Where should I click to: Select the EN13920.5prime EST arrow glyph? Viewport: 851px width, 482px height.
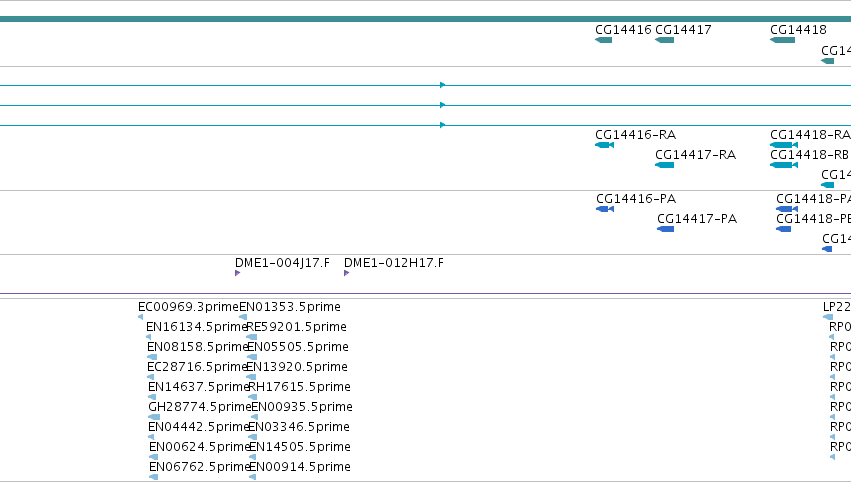click(251, 377)
